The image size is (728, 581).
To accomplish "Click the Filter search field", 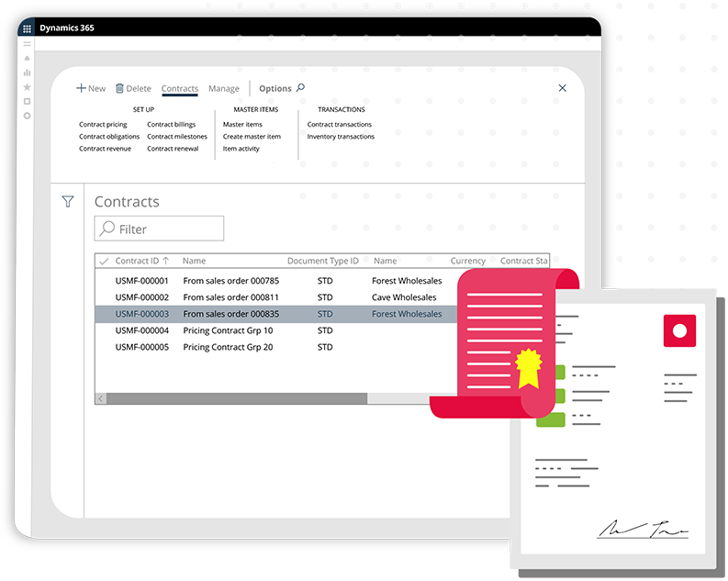I will (x=159, y=229).
